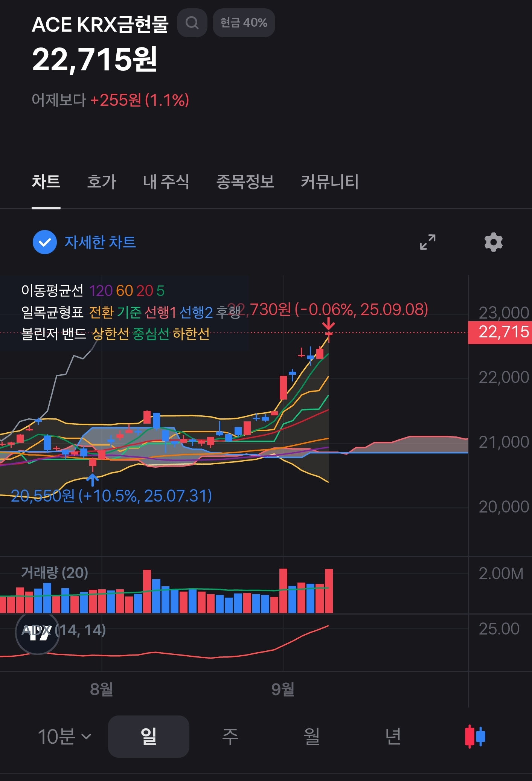
Task: Open the 10분 interval dropdown
Action: point(64,736)
